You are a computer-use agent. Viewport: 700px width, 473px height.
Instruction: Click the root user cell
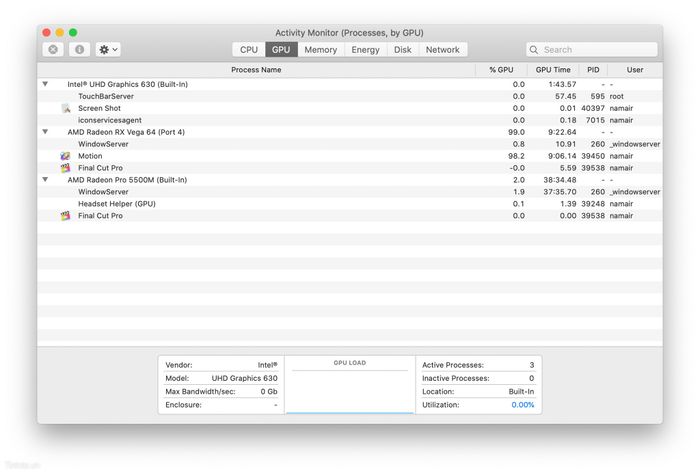[x=617, y=96]
